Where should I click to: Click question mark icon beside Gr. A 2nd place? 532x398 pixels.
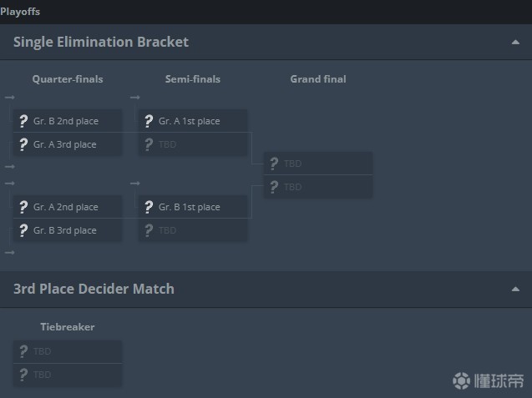coord(23,207)
